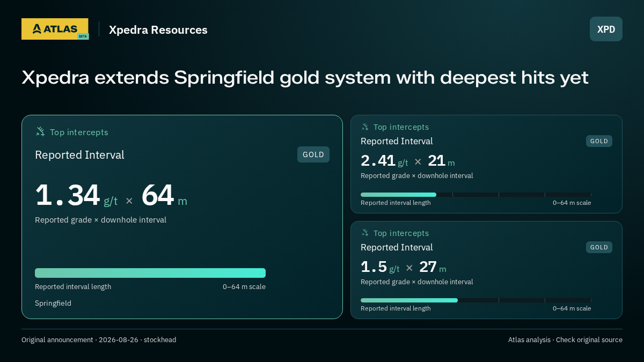Click the GOLD tag in the 1.5 g/t card

(x=599, y=247)
